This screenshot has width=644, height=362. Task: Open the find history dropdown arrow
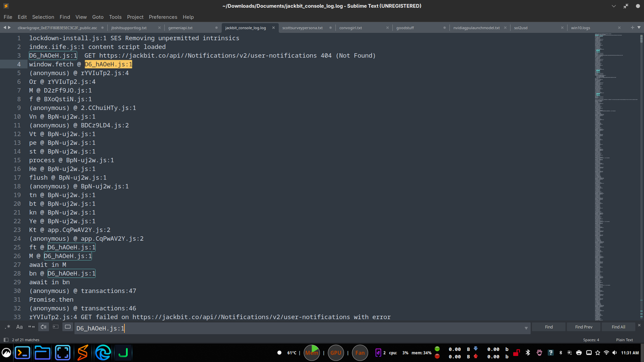click(x=526, y=328)
